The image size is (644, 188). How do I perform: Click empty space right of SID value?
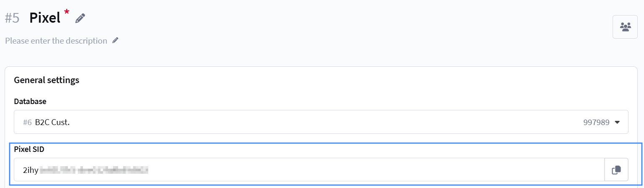[377, 170]
